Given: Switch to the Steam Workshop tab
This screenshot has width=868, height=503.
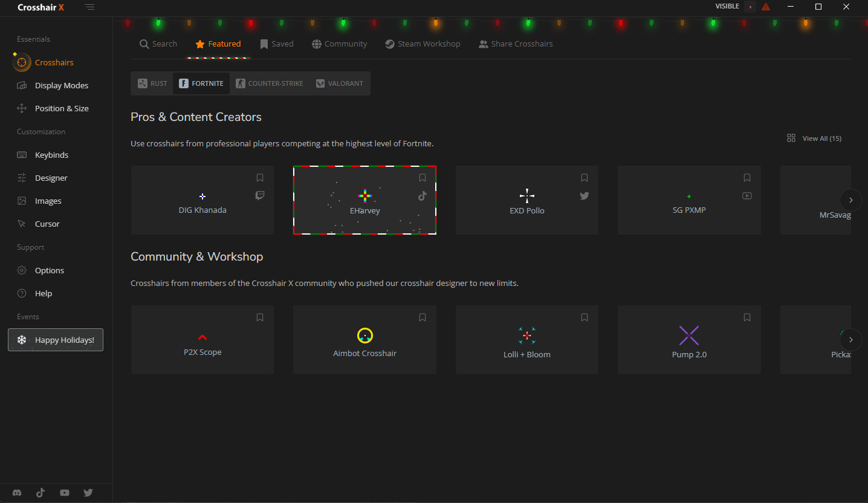Looking at the screenshot, I should [423, 44].
